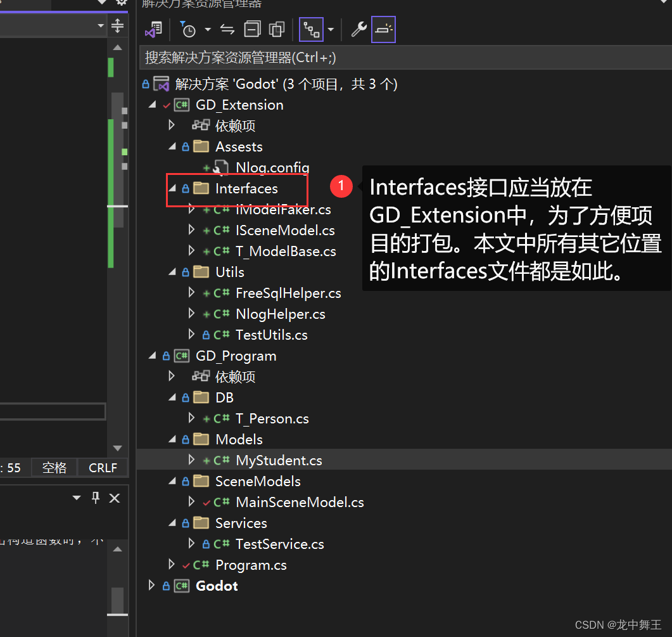Click the 空格 indentation indicator
Screen dimensions: 672x637
pyautogui.click(x=54, y=468)
